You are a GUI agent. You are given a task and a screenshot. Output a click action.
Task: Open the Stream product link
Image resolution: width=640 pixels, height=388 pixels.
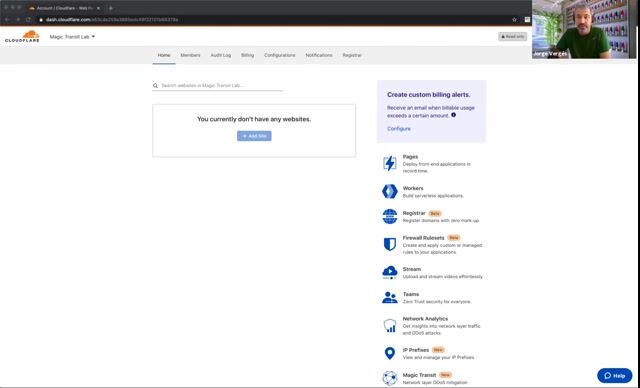(x=411, y=269)
